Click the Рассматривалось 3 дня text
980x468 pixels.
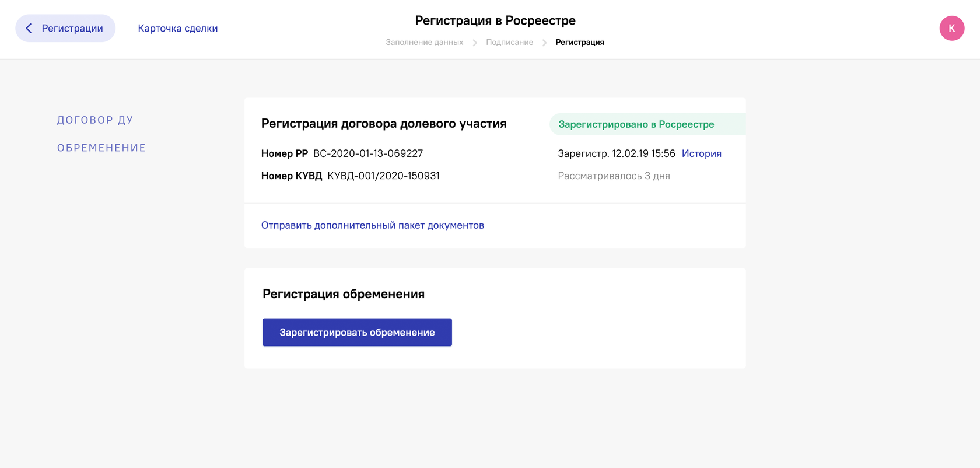(614, 176)
